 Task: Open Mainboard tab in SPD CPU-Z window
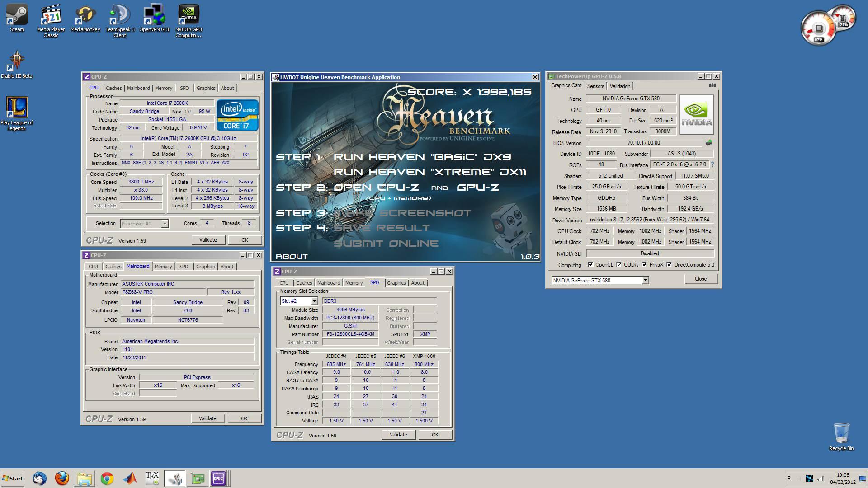(x=329, y=283)
